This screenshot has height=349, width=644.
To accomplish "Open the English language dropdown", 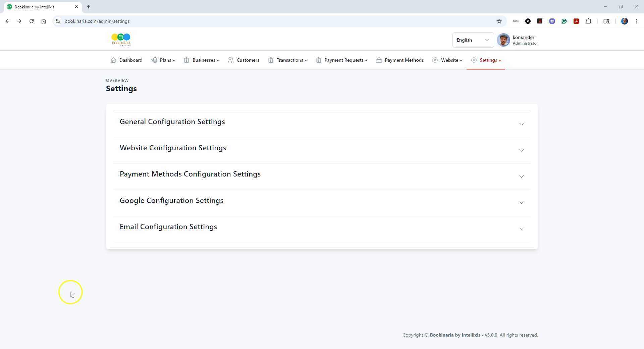I will coord(473,40).
